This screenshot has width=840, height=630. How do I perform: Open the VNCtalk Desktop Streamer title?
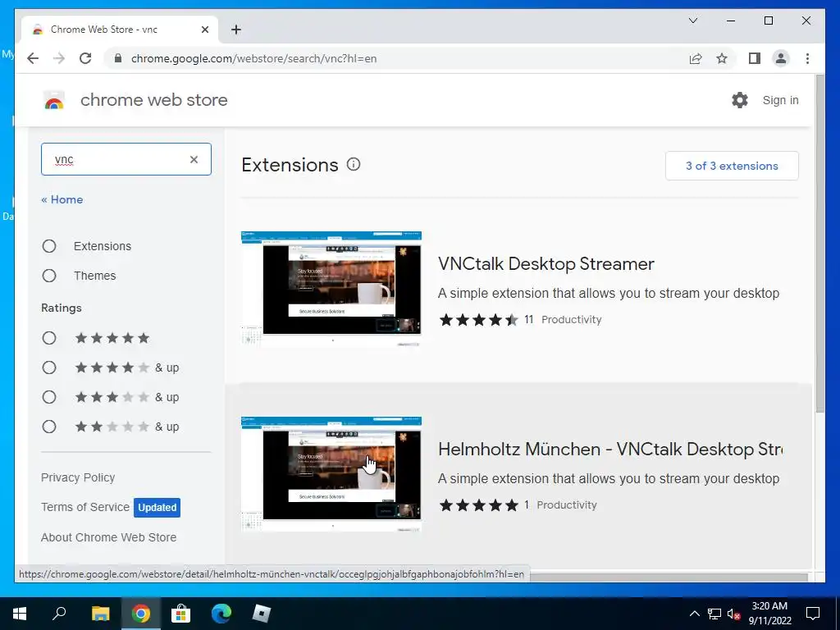point(546,263)
